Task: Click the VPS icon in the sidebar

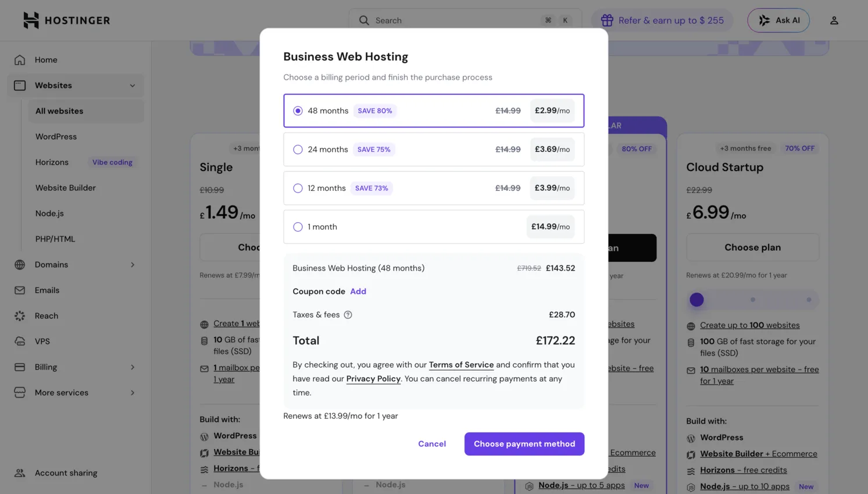Action: pyautogui.click(x=20, y=341)
